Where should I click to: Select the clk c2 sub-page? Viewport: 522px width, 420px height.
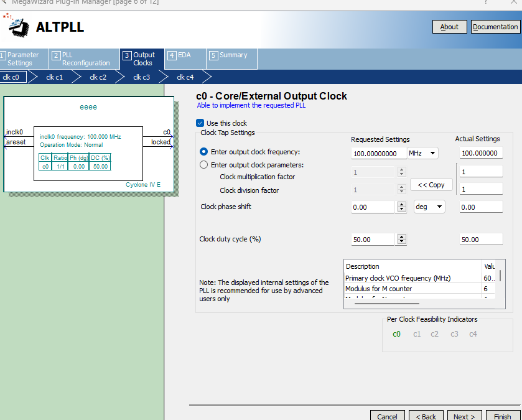tap(98, 77)
